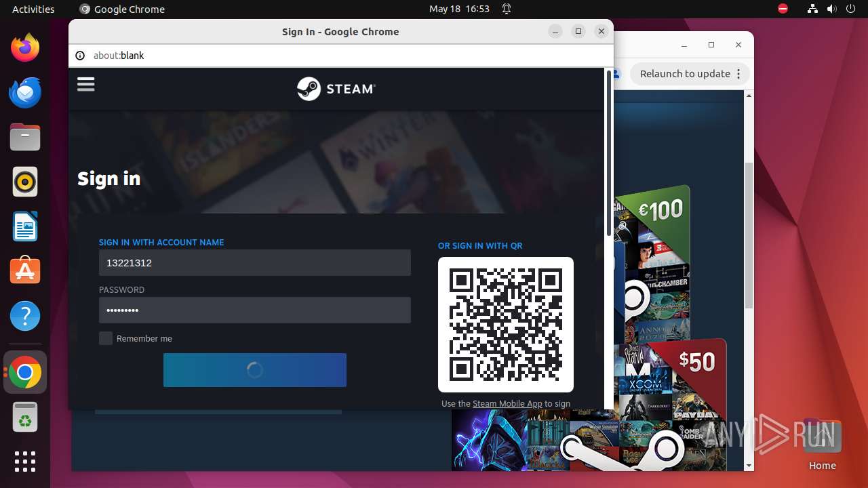This screenshot has height=488, width=868.
Task: Click the loading Sign in button
Action: tap(255, 370)
